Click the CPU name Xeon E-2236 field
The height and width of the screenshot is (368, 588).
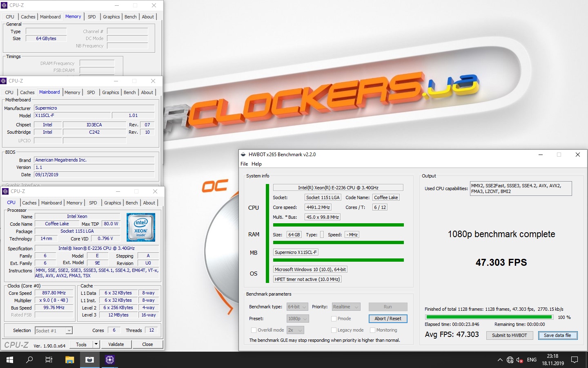[338, 188]
